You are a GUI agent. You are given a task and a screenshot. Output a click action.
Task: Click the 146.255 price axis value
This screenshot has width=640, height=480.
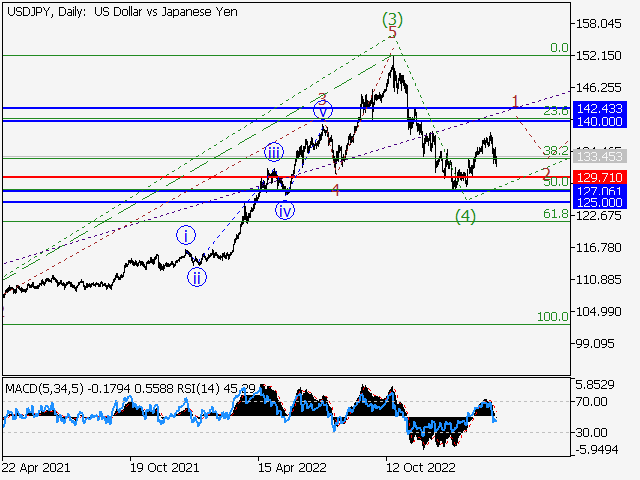(x=598, y=88)
